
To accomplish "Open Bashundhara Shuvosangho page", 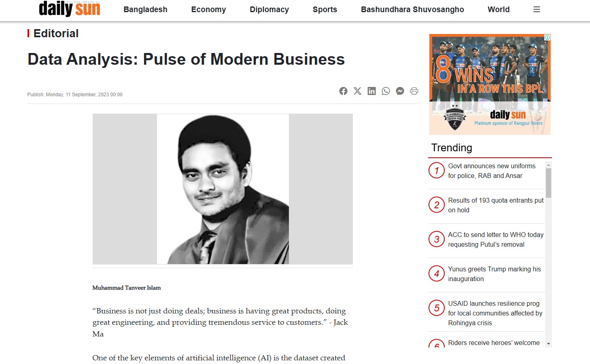I will coord(412,9).
